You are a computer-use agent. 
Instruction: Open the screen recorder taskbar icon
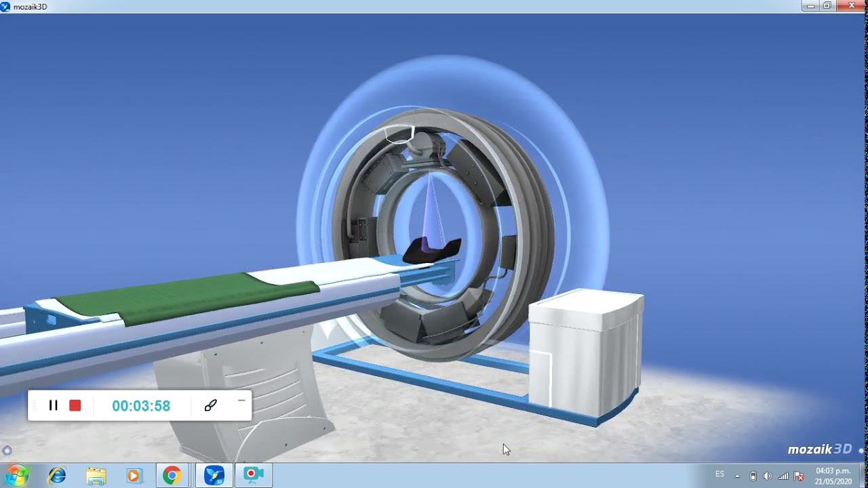pos(254,476)
